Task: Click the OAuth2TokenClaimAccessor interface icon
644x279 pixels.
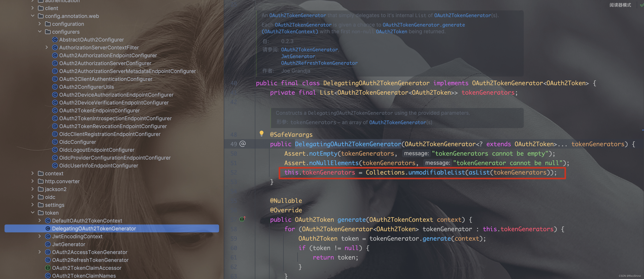Action: 48,268
